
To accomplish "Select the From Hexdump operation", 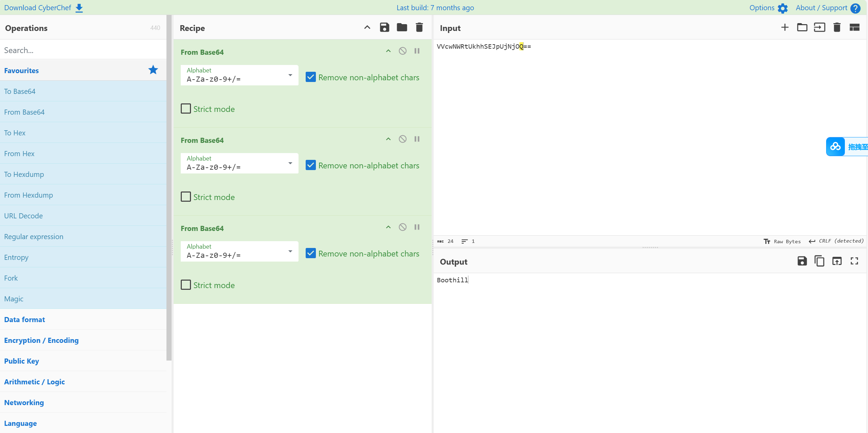I will pyautogui.click(x=83, y=195).
